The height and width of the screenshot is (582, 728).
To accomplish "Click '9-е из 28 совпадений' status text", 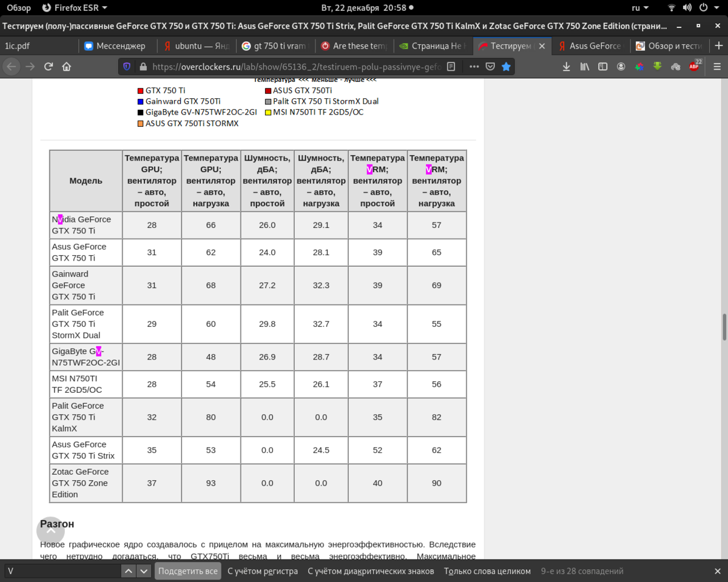I will coord(582,571).
